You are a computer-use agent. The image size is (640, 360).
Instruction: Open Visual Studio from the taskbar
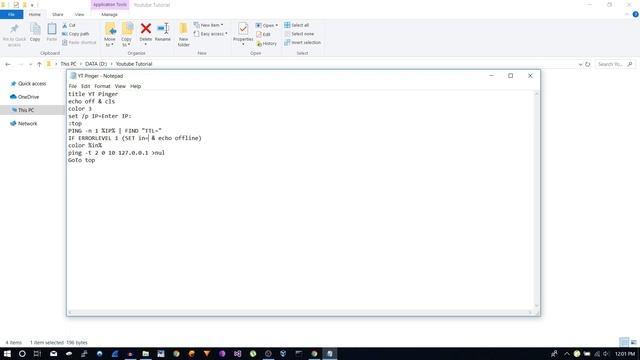238,354
